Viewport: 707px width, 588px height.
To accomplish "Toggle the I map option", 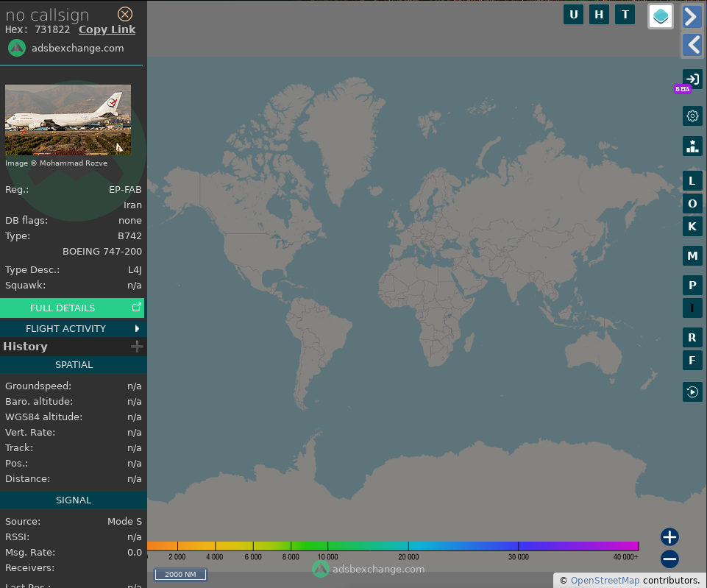I will tap(692, 308).
